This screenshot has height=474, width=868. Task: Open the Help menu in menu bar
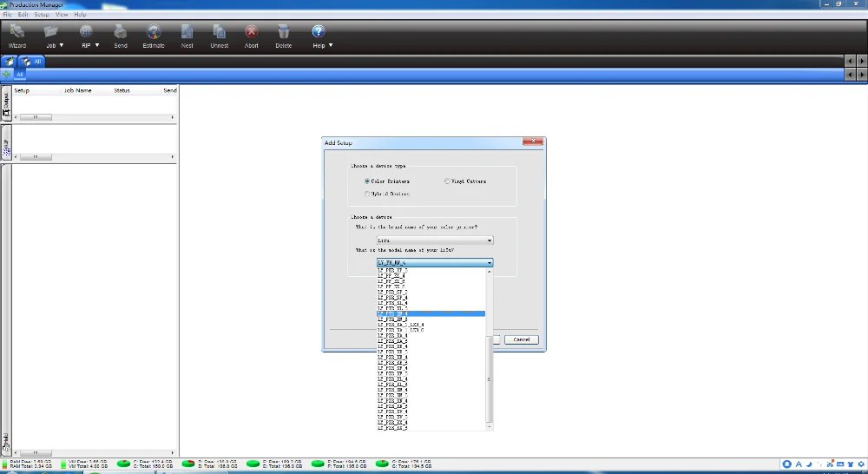pos(80,15)
